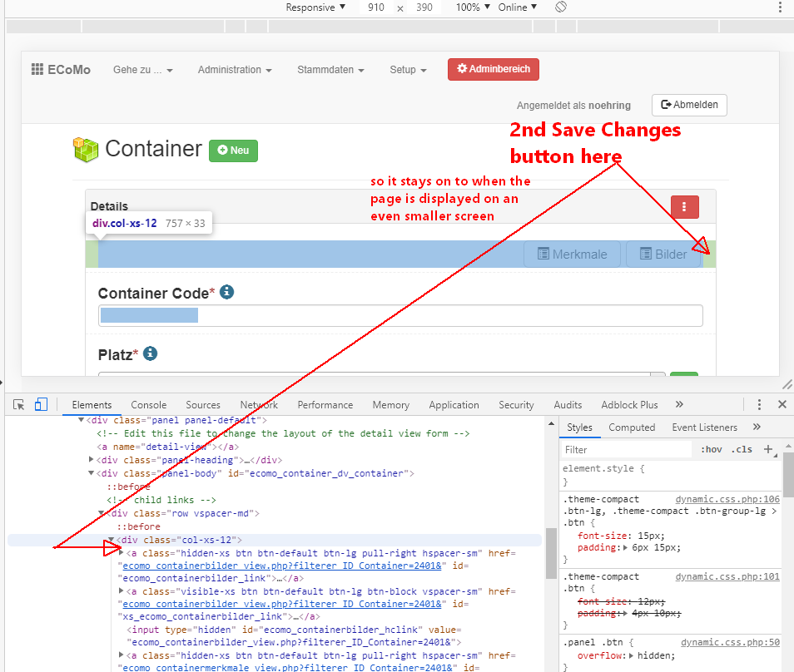Screen dimensions: 794x672
Task: Click the Container cubes icon
Action: pos(86,149)
